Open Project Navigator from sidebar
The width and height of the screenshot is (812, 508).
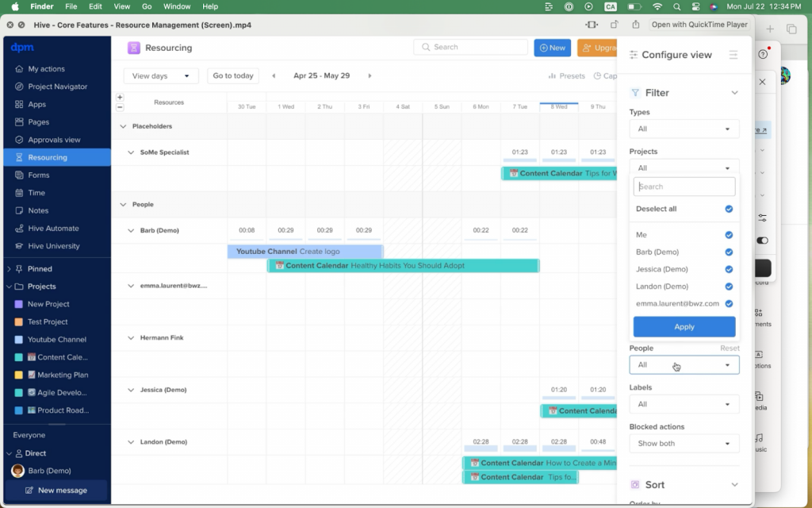pos(57,87)
